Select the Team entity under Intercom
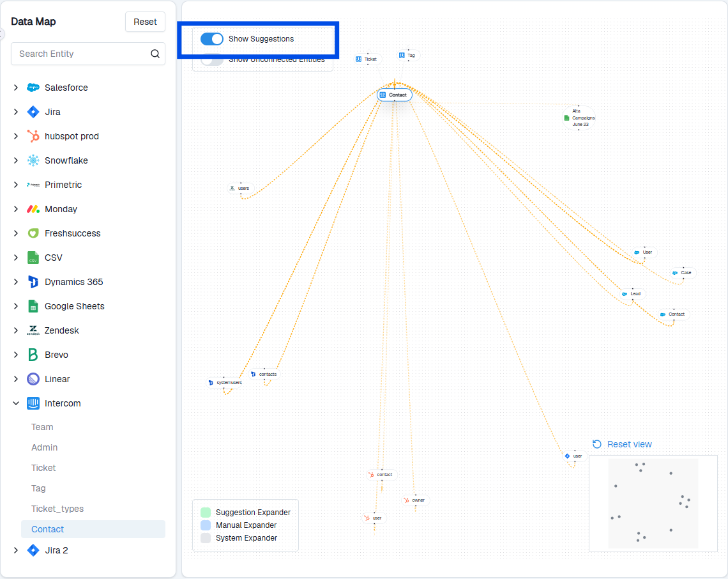 [42, 427]
